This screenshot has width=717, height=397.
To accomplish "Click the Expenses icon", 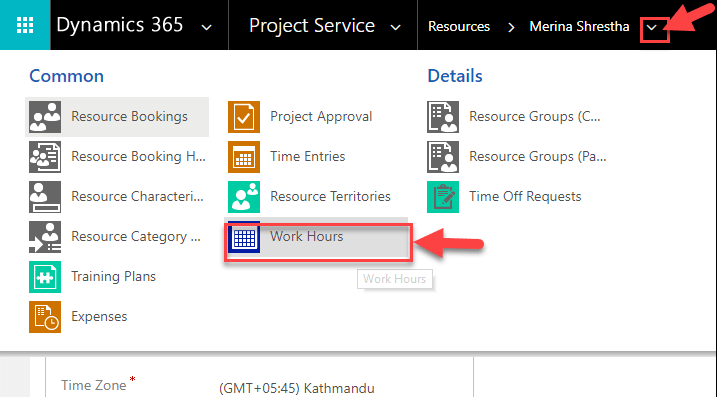I will (x=45, y=317).
